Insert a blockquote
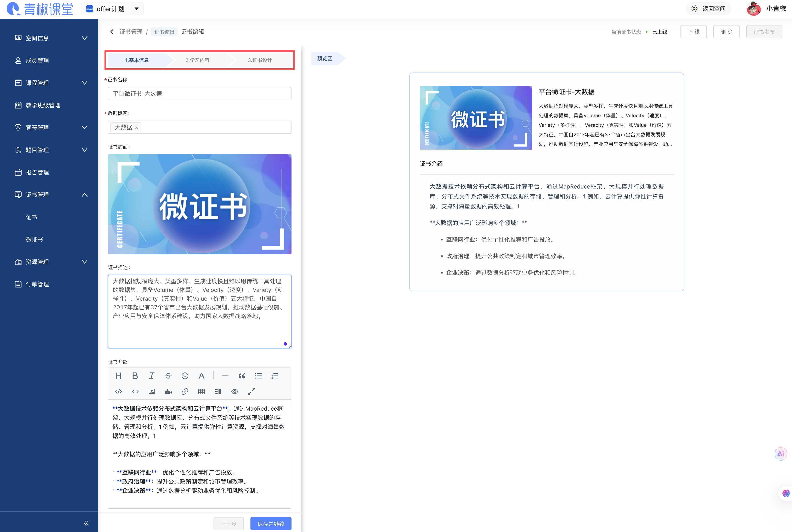The height and width of the screenshot is (532, 792). [x=242, y=376]
